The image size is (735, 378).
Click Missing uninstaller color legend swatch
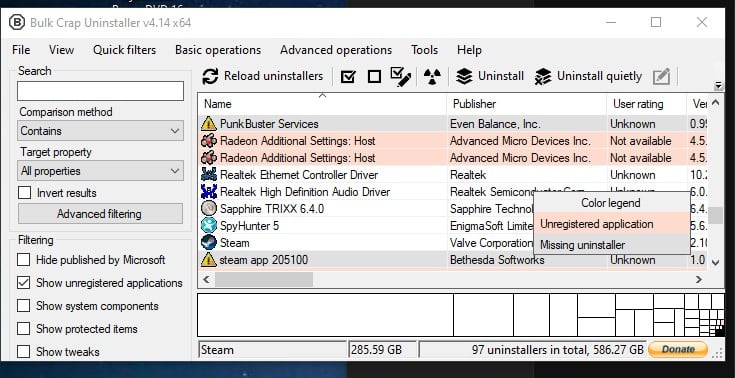point(612,244)
